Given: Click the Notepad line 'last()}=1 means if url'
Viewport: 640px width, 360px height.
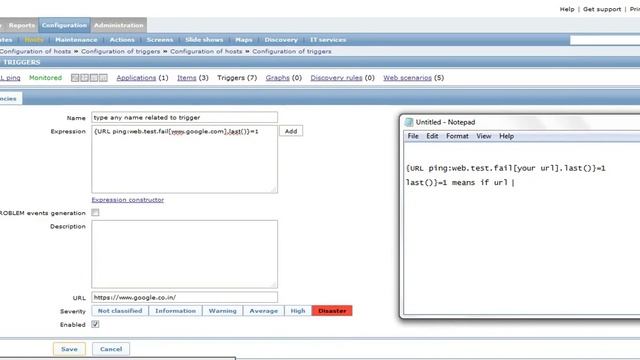Looking at the screenshot, I should 457,182.
